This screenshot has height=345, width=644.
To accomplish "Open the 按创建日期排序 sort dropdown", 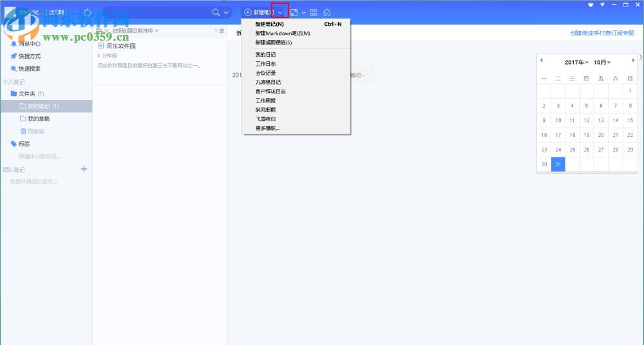I will coord(135,30).
